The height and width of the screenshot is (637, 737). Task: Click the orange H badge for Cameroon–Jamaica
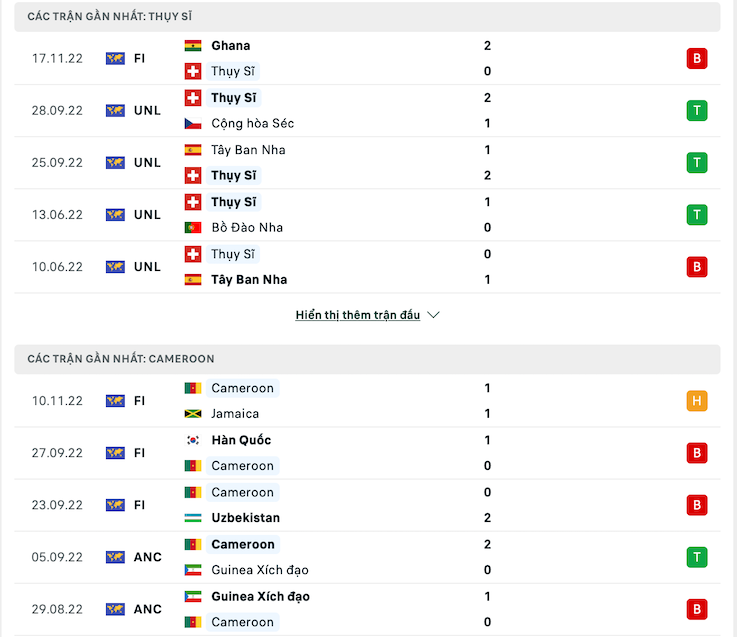[696, 401]
